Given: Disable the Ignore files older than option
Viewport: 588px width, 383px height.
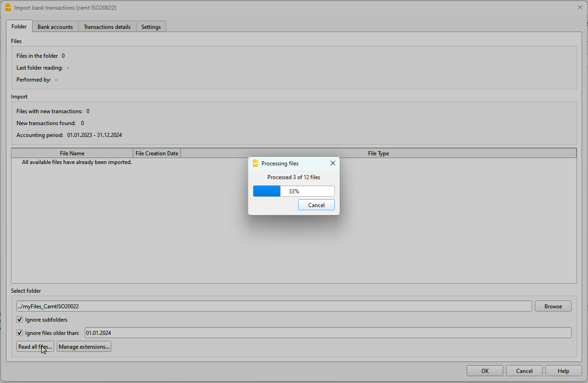Looking at the screenshot, I should coord(20,333).
